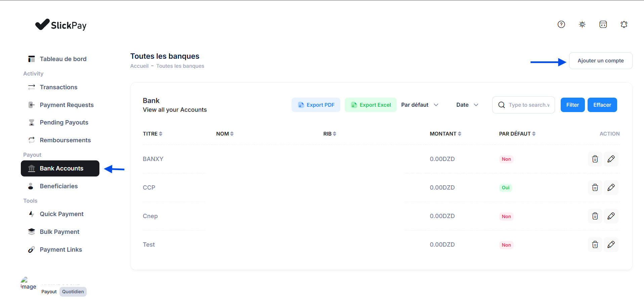644x304 pixels.
Task: Open Quick Payment using the lightning icon
Action: 31,214
